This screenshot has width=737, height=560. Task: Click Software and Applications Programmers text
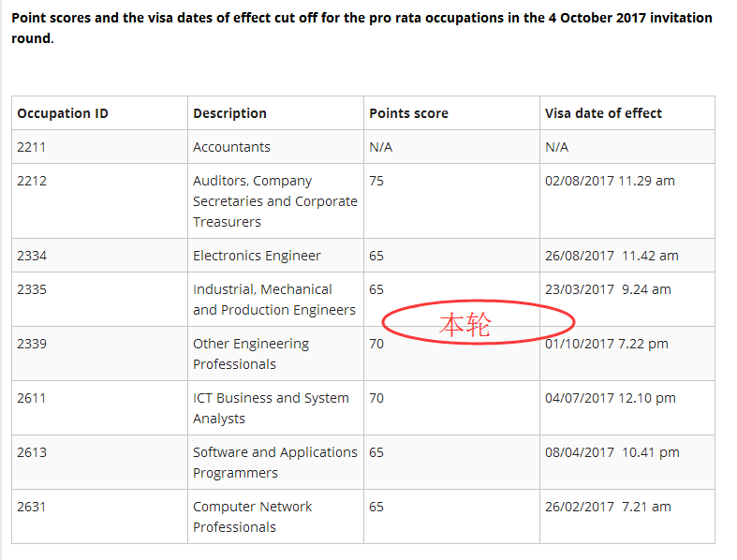coord(274,463)
